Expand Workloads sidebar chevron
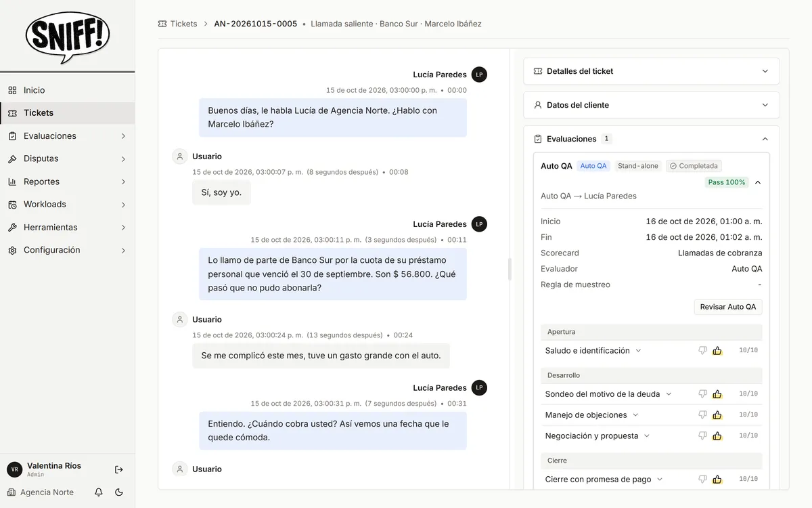The width and height of the screenshot is (812, 508). (123, 205)
